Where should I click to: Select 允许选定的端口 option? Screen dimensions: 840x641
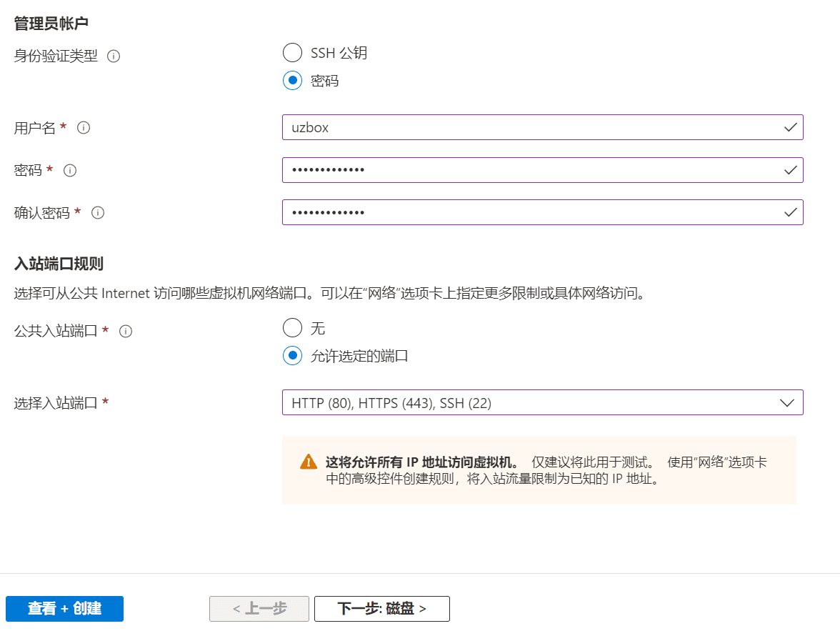pos(292,356)
